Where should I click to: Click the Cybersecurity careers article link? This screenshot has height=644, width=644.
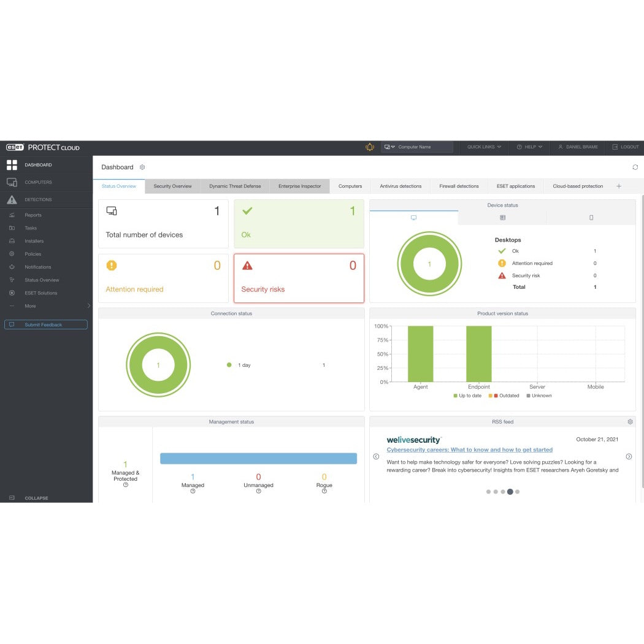[x=469, y=450]
